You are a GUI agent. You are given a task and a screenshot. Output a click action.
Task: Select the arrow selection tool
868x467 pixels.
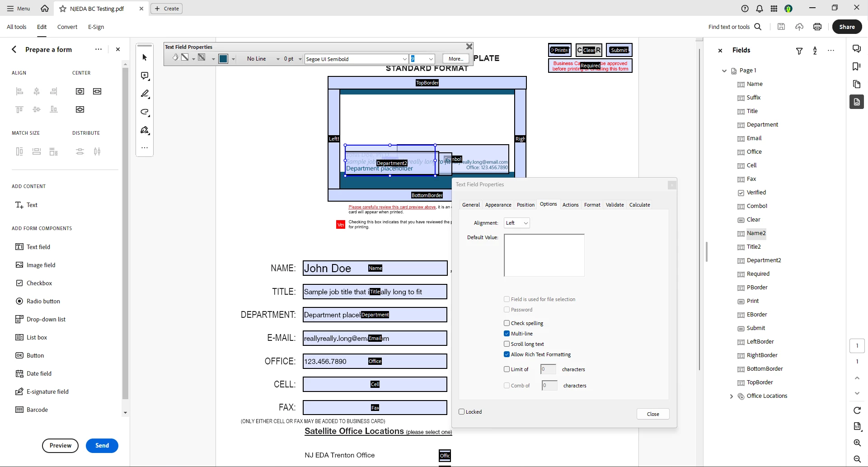145,57
